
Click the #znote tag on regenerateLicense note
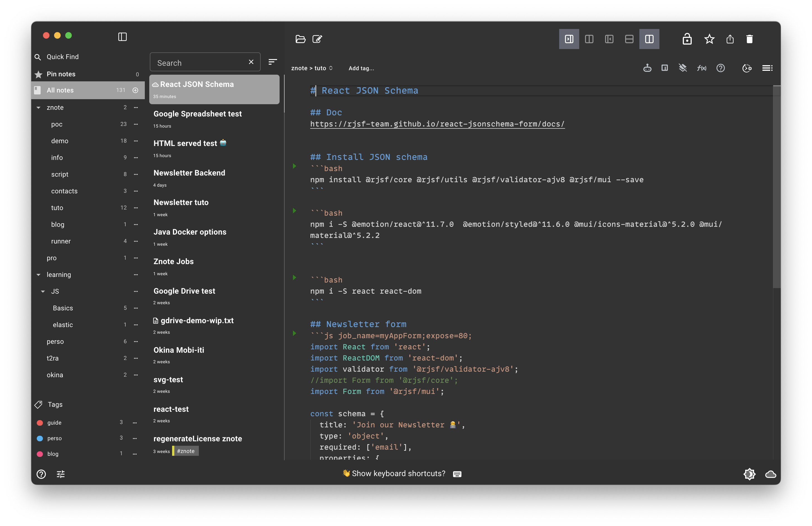186,451
